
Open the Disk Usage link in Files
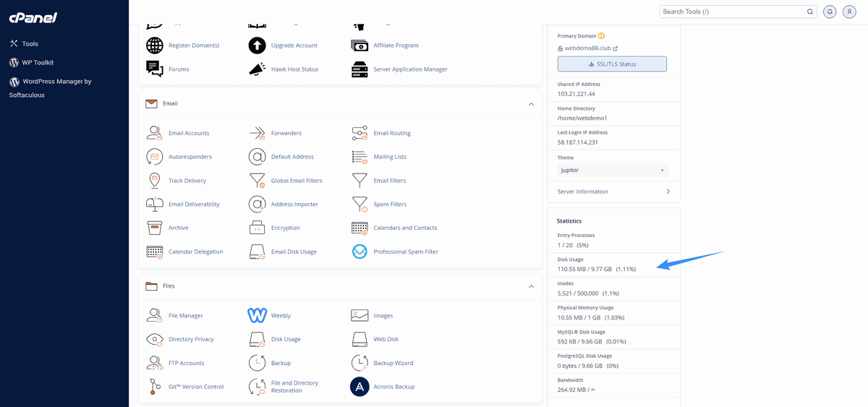(x=286, y=339)
